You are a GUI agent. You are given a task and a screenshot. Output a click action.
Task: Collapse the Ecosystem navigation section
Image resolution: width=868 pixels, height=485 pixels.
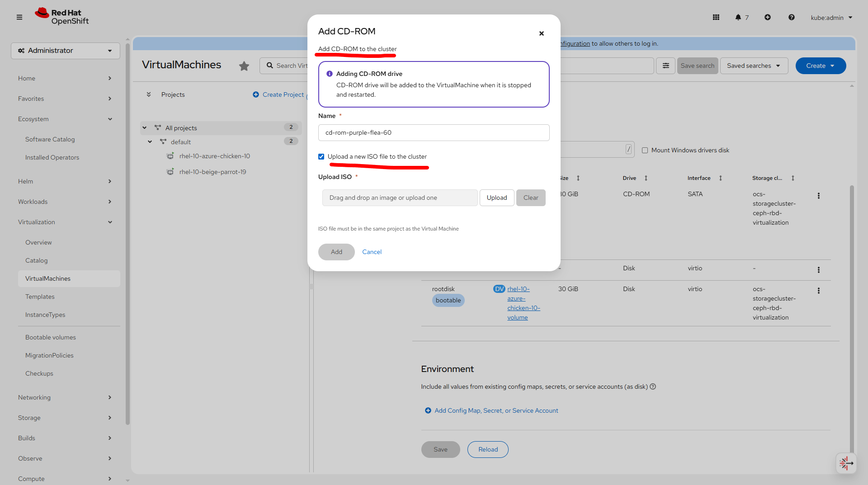66,119
